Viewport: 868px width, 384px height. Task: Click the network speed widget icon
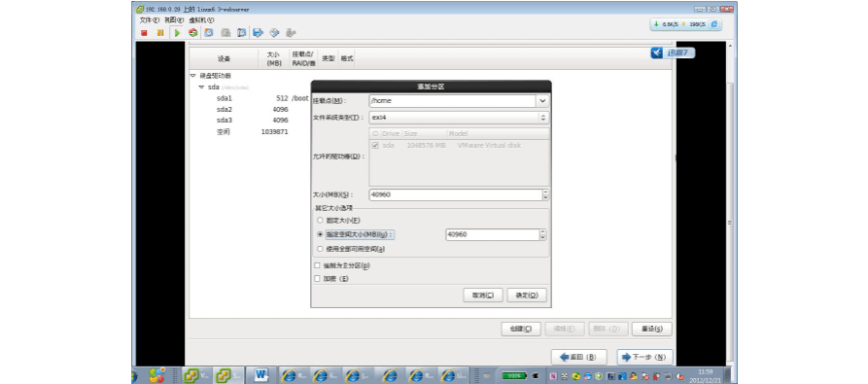click(x=714, y=24)
